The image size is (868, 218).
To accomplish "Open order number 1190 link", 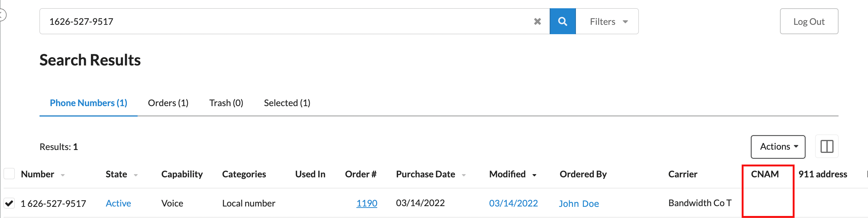I will tap(367, 203).
